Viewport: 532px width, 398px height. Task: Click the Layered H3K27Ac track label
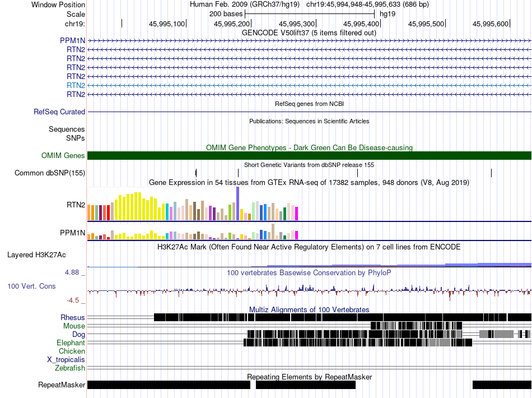point(36,254)
